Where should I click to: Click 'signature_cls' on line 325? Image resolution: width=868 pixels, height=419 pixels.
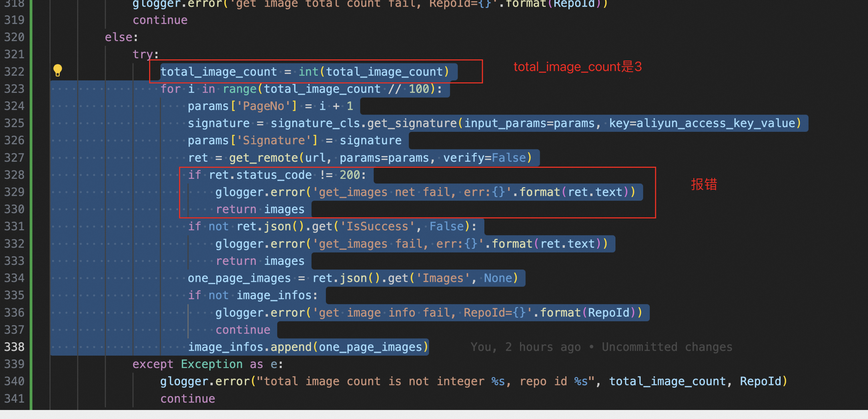pos(315,123)
